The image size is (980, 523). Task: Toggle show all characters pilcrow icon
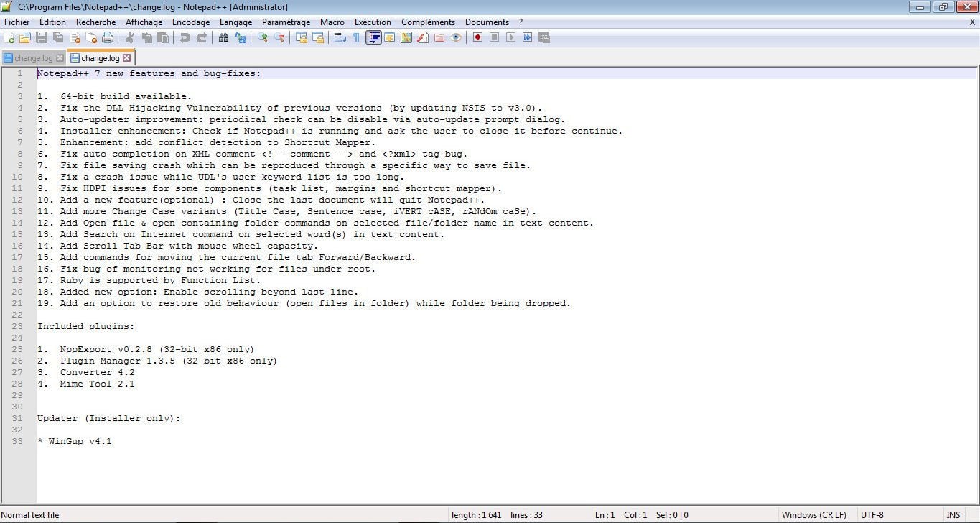[356, 37]
